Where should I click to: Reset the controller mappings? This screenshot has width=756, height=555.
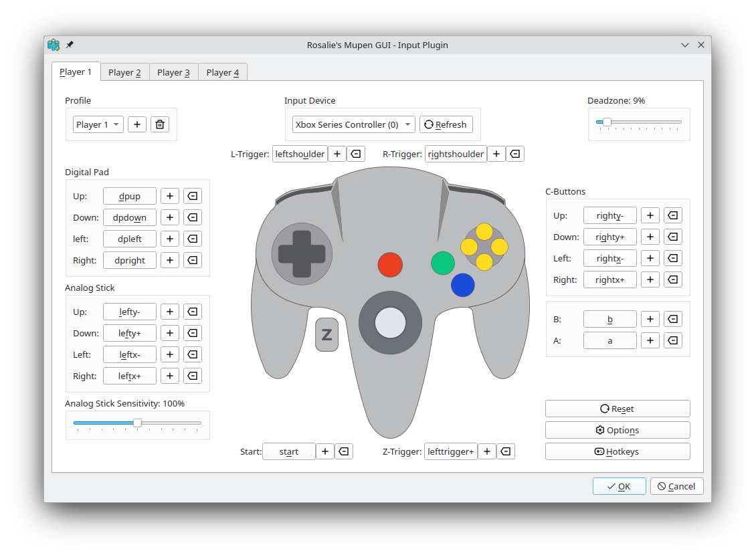tap(618, 409)
